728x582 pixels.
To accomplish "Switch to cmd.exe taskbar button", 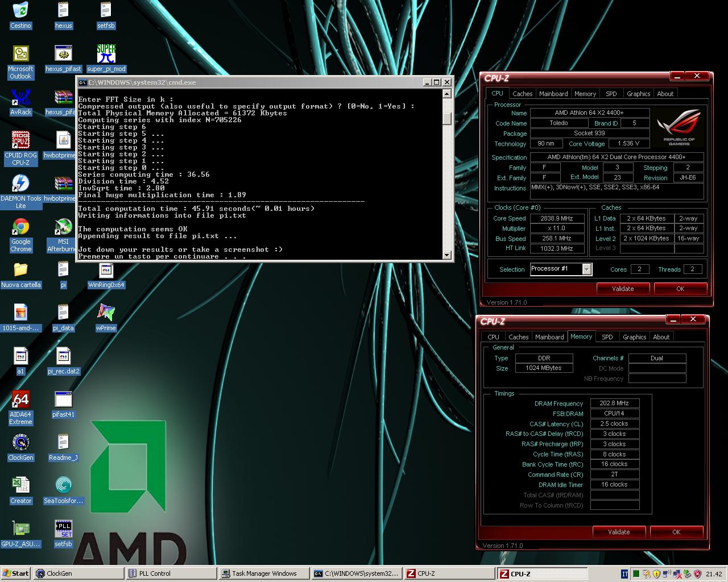I will [x=356, y=573].
